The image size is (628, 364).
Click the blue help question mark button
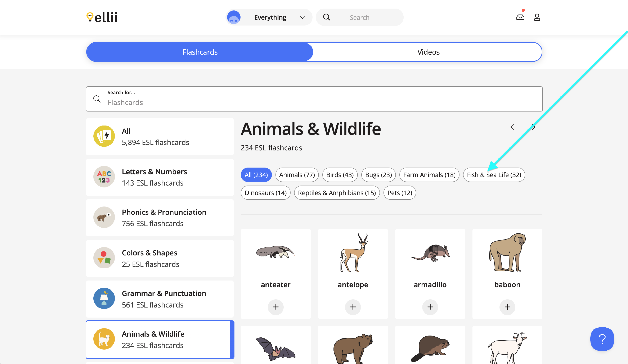coord(602,339)
